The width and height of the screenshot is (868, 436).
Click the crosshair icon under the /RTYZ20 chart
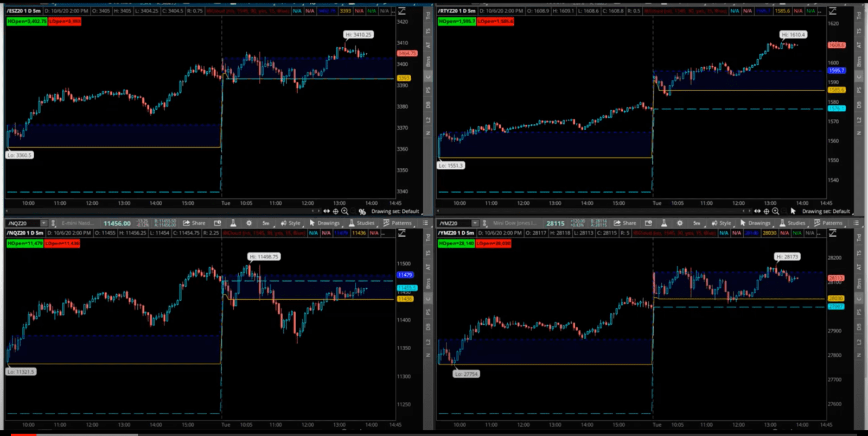766,211
